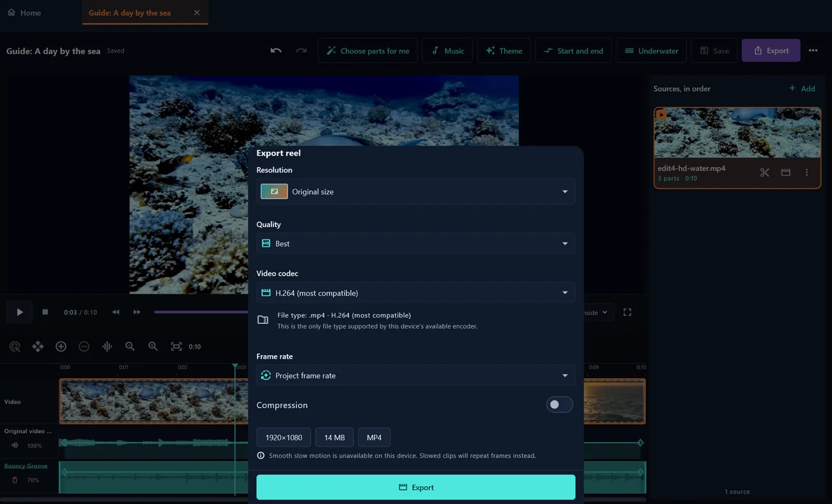832x504 pixels.
Task: Open the Music options
Action: (447, 51)
